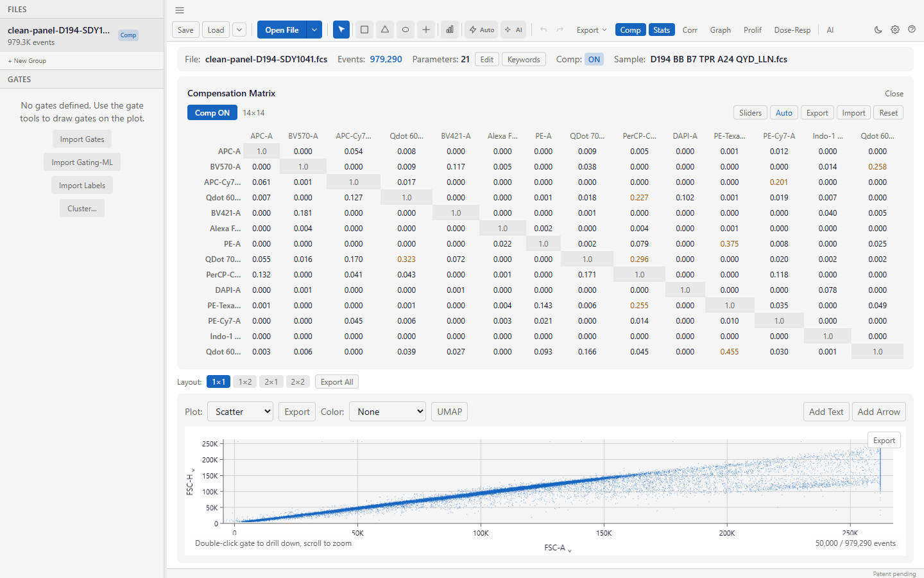Close the Compensation Matrix panel

tap(894, 94)
